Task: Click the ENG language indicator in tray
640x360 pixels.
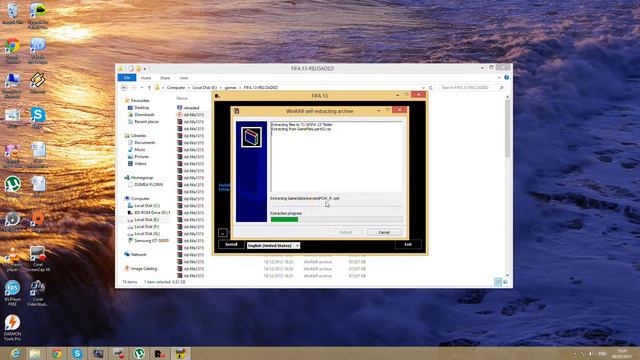Action: coord(602,353)
